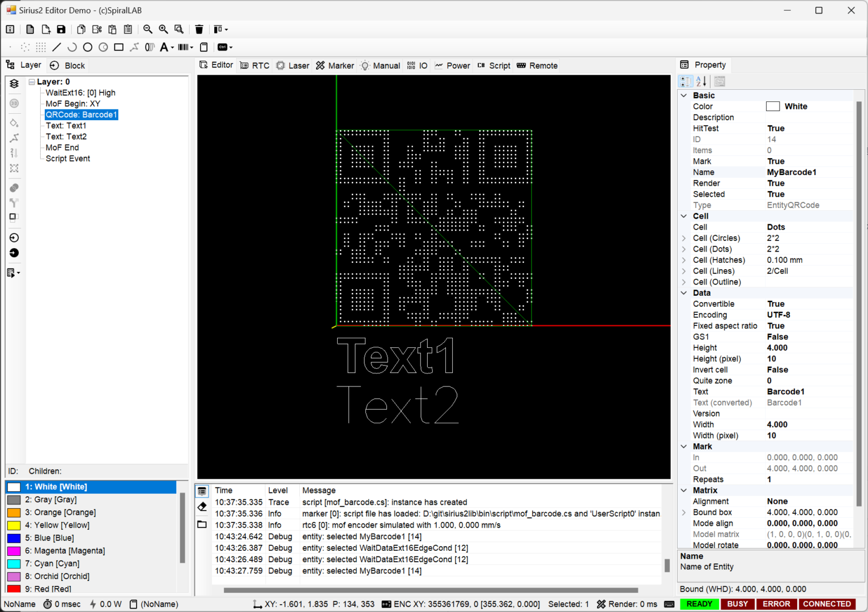
Task: Collapse the Data property section
Action: click(684, 293)
